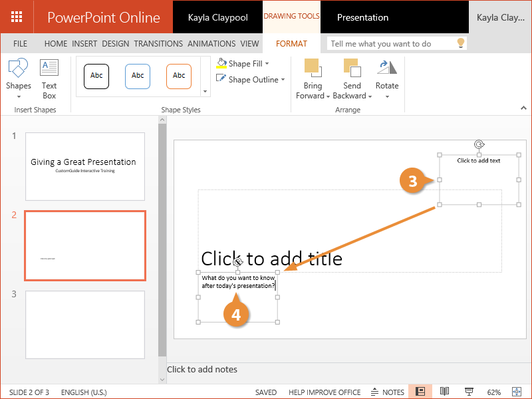532x399 pixels.
Task: Start Slide Show from status bar
Action: tap(469, 392)
